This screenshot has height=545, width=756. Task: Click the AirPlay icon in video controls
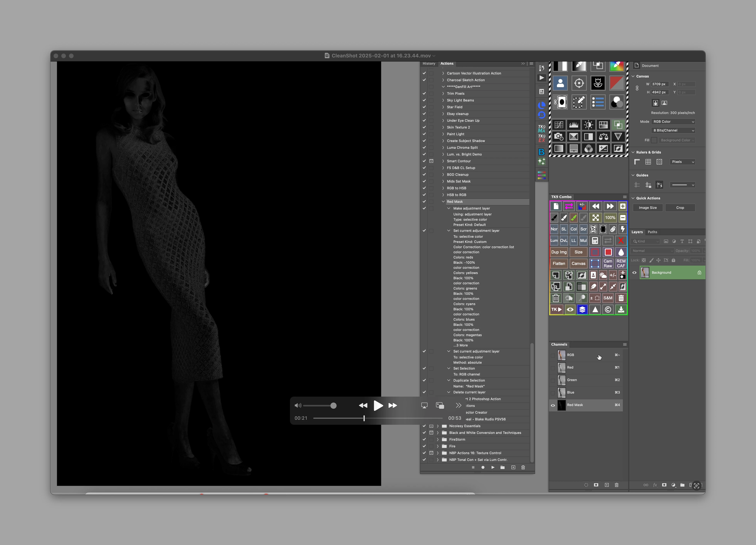point(424,405)
